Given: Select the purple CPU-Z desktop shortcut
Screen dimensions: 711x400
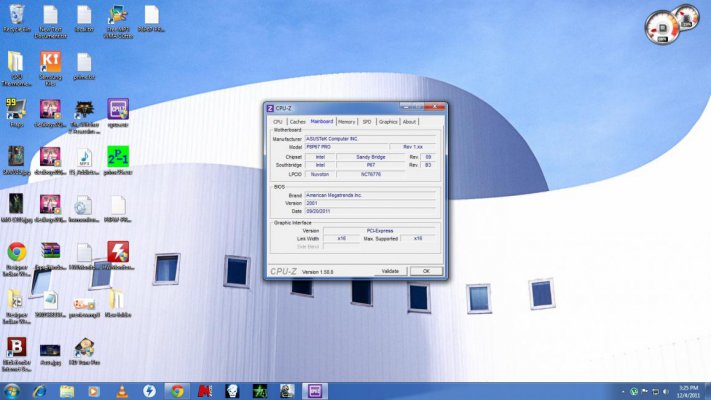Looking at the screenshot, I should click(118, 112).
